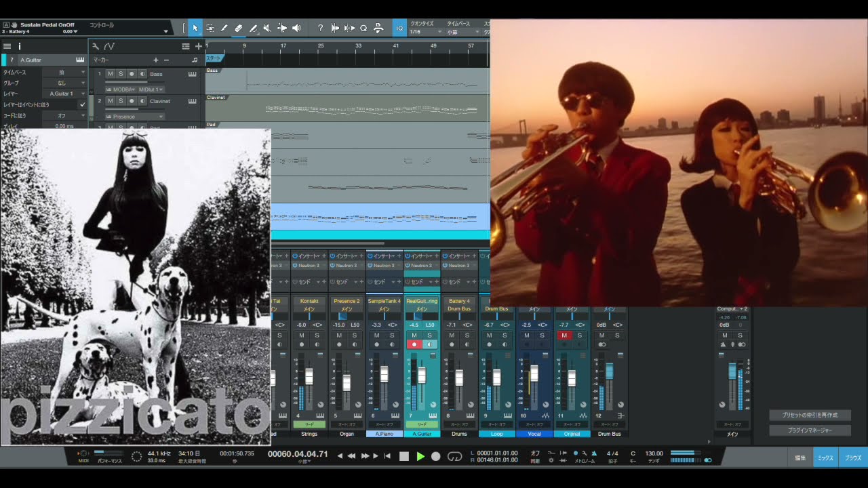868x488 pixels.
Task: Switch to the Browse tab
Action: click(x=852, y=458)
